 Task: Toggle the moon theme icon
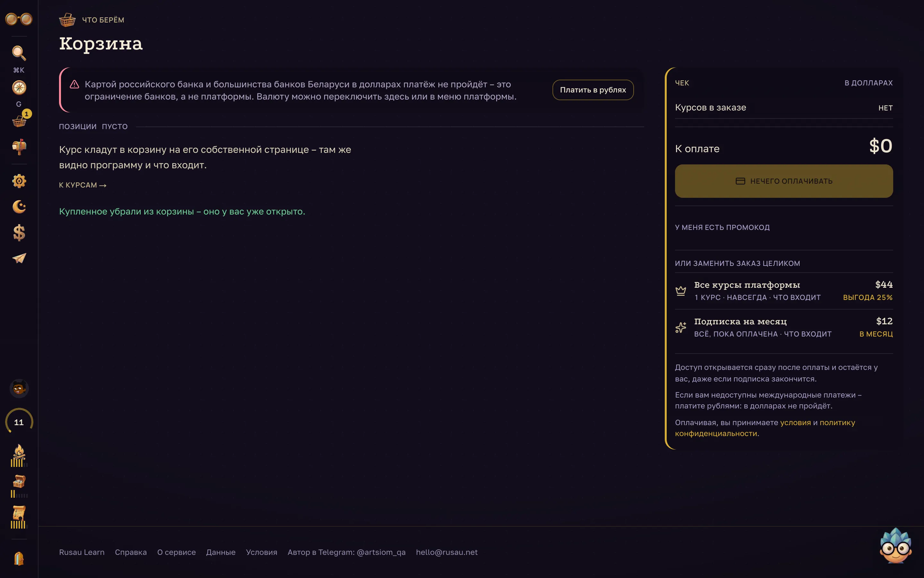pos(19,207)
